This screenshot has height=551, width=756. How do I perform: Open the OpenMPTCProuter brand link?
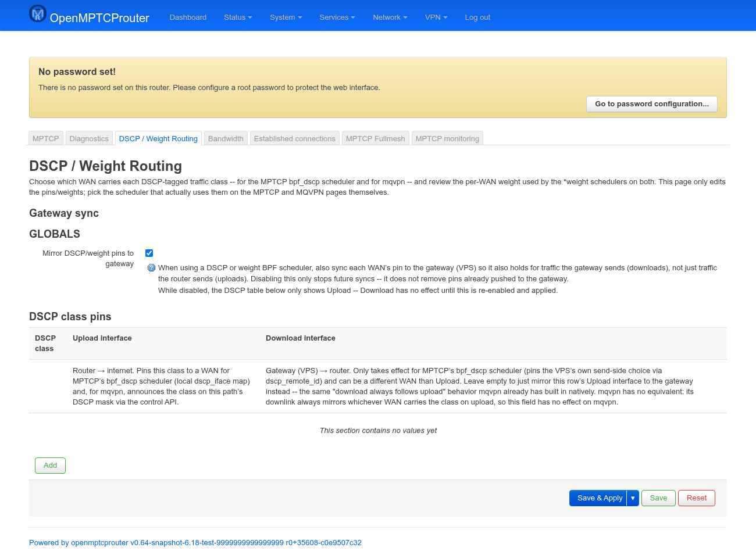99,18
